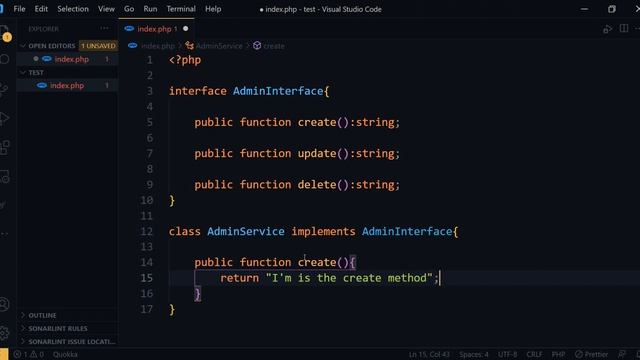
Task: Open the Selection menu
Action: [x=73, y=9]
